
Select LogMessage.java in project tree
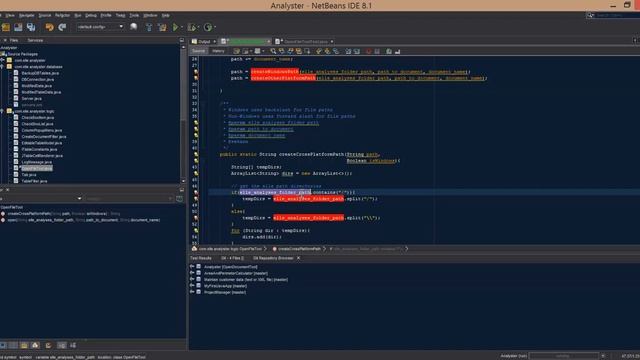coord(37,162)
